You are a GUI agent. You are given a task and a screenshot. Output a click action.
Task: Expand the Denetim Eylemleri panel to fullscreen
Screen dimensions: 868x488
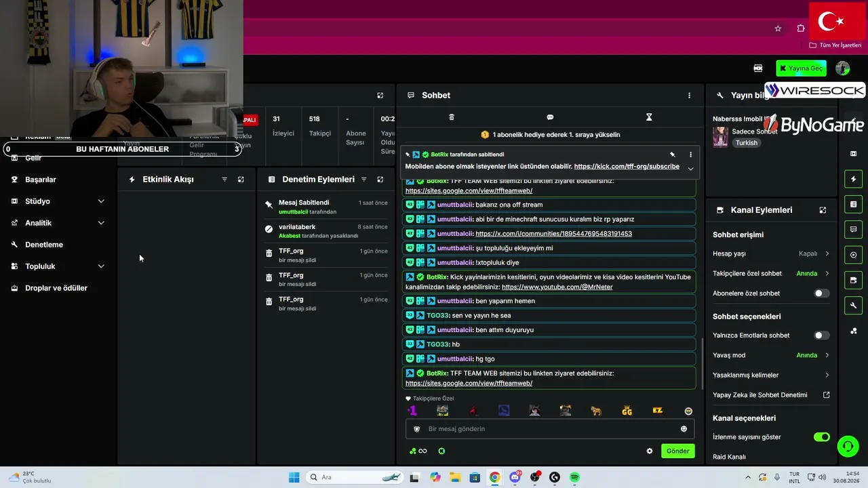(380, 180)
